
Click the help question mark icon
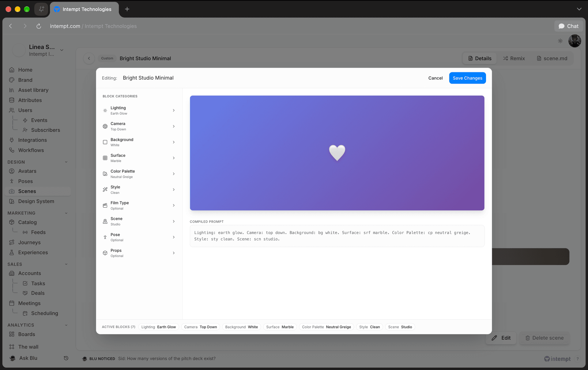pos(578,359)
